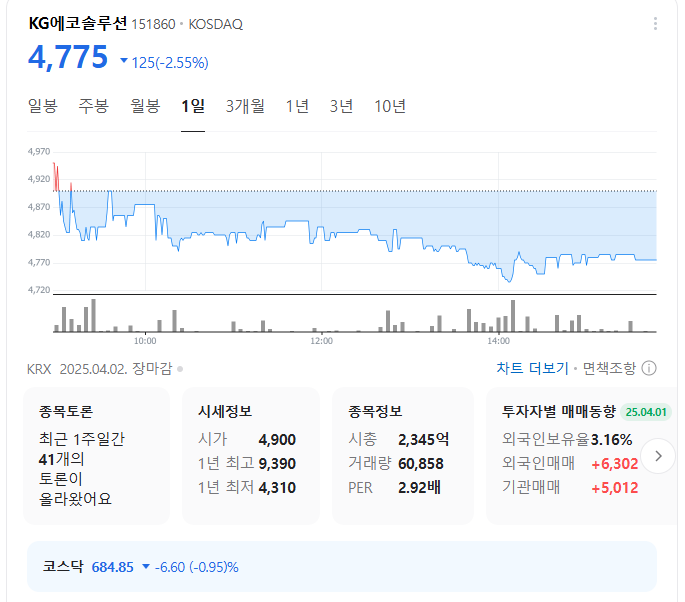Screen dimensions: 685x602
Task: Open the 투자자별 매매동향 card heading
Action: 559,411
